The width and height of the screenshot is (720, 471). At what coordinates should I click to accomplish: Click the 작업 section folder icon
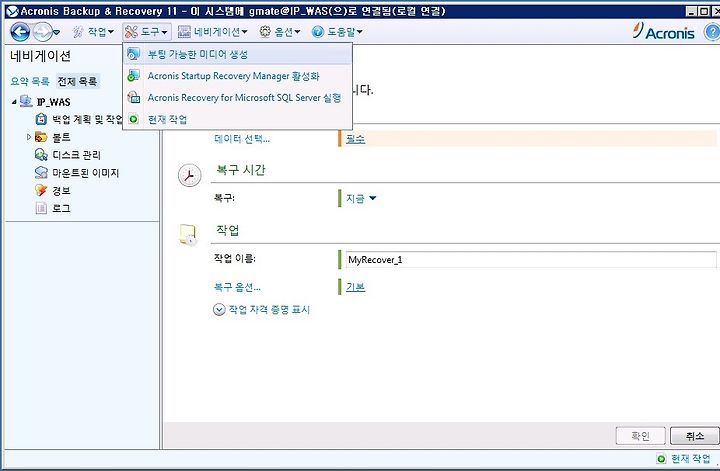click(x=189, y=235)
